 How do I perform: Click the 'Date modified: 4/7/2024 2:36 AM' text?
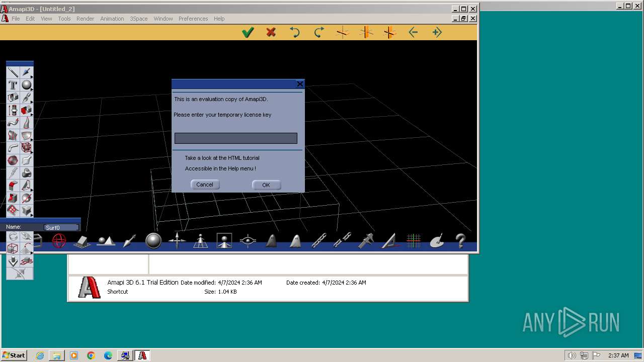pyautogui.click(x=221, y=283)
